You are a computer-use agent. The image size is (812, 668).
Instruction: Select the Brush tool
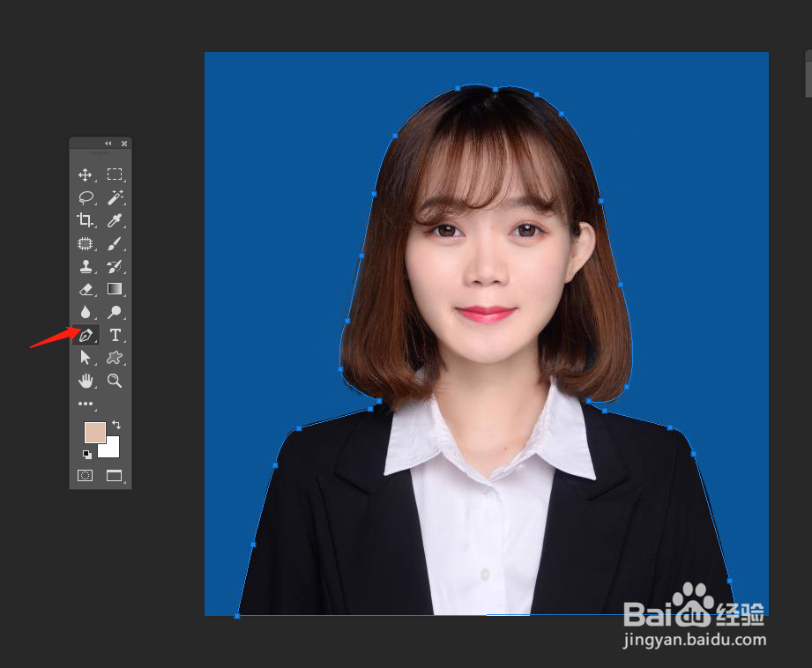pos(115,243)
